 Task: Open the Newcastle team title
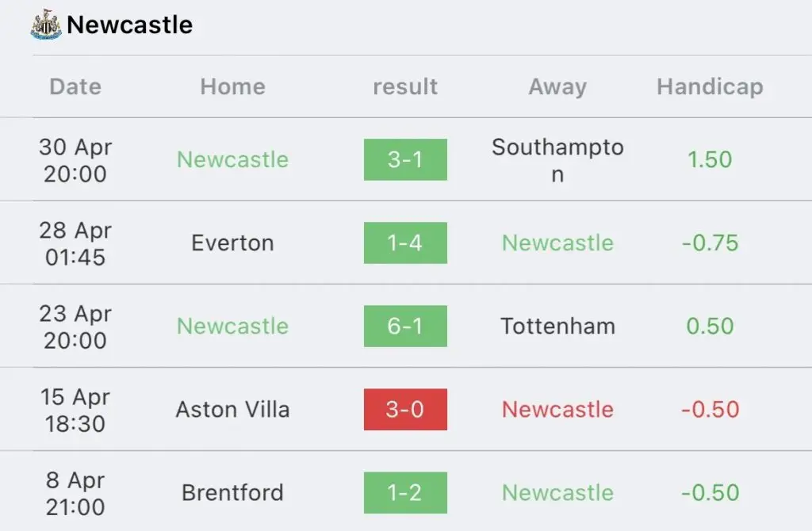pyautogui.click(x=129, y=25)
